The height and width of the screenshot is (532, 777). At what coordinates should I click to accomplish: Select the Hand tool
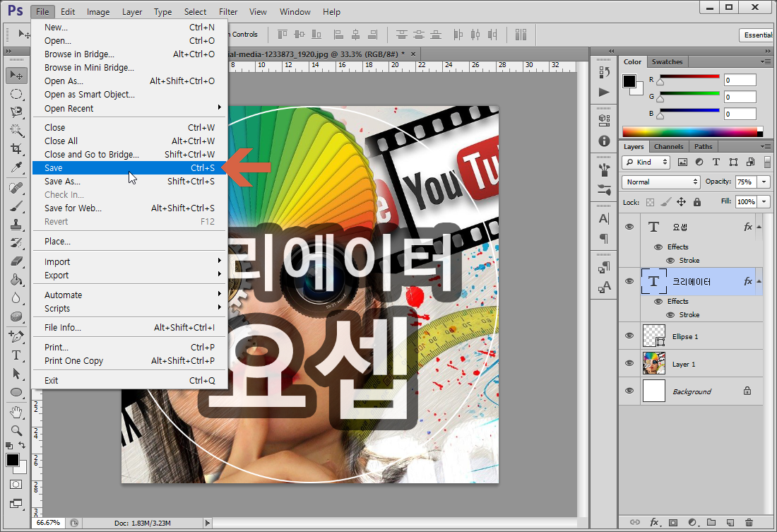pyautogui.click(x=16, y=412)
